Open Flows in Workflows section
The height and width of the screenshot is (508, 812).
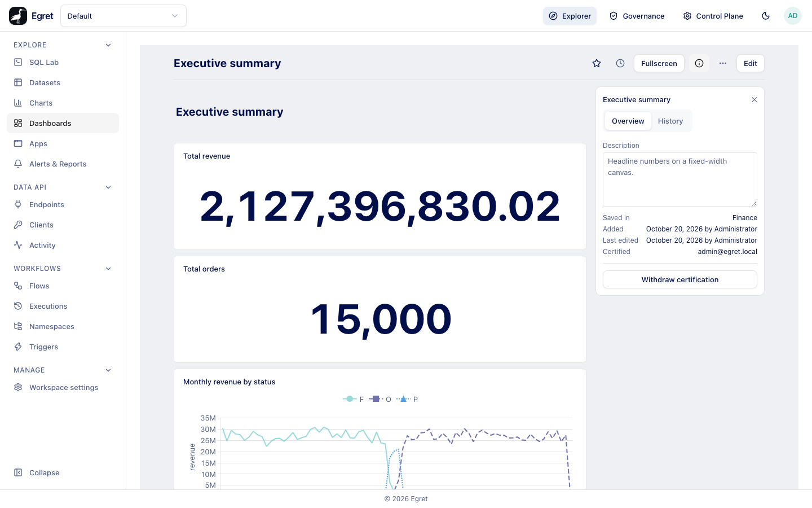(63, 286)
